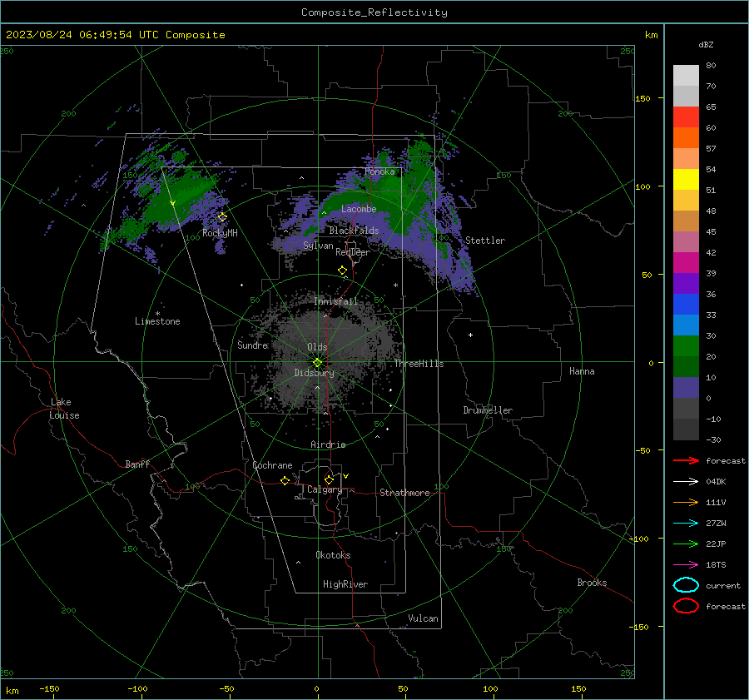This screenshot has height=700, width=749.
Task: Click the Innisfail city label
Action: click(x=336, y=301)
